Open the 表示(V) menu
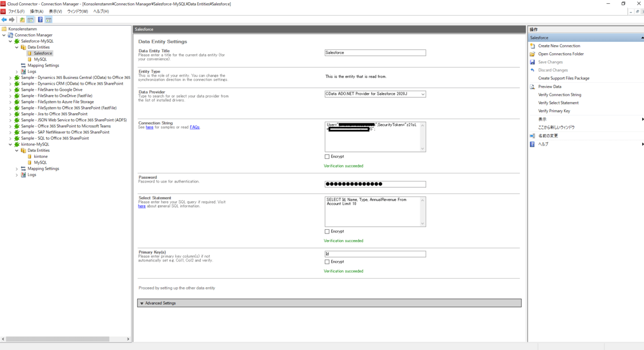This screenshot has height=350, width=644. point(55,11)
